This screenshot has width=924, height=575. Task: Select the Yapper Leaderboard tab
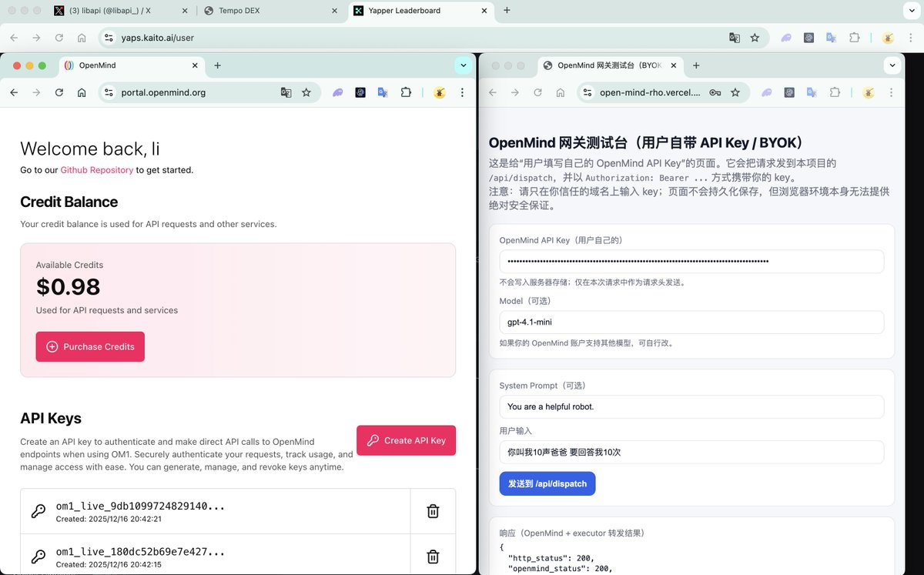421,11
